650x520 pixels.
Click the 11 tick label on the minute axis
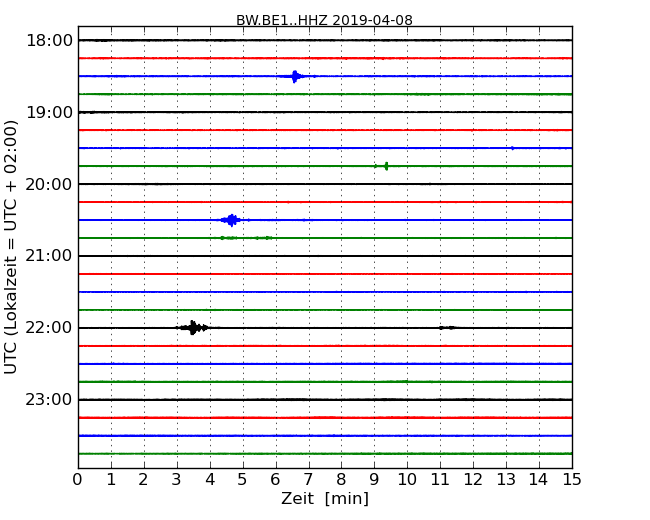pyautogui.click(x=440, y=480)
